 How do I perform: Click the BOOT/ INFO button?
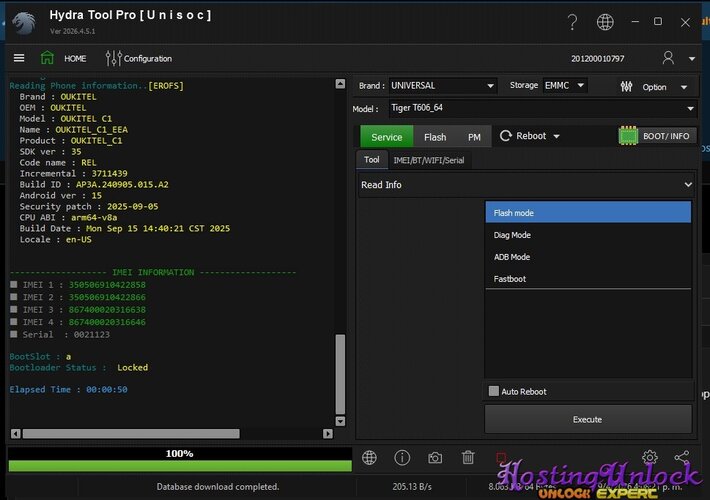[x=657, y=136]
